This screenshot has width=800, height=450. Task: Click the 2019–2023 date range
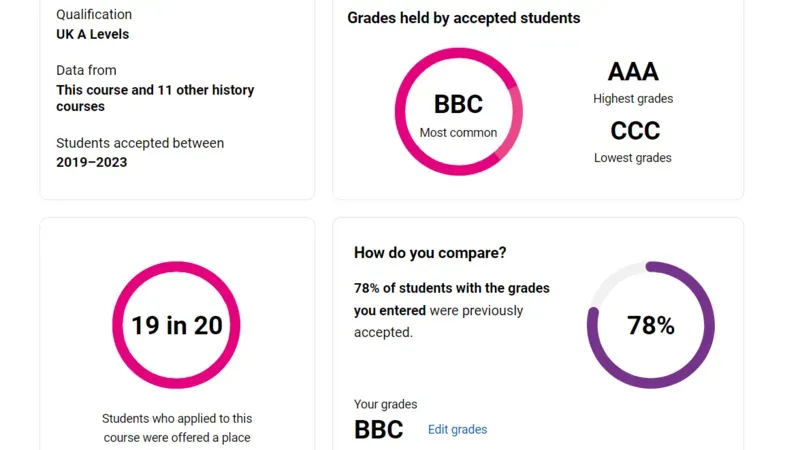tap(91, 162)
